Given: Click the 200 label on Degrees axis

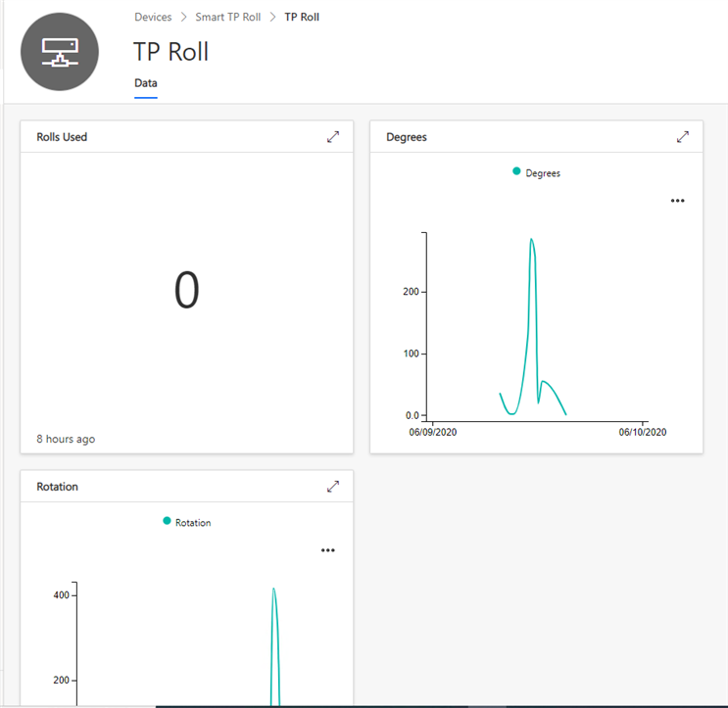Looking at the screenshot, I should [411, 292].
